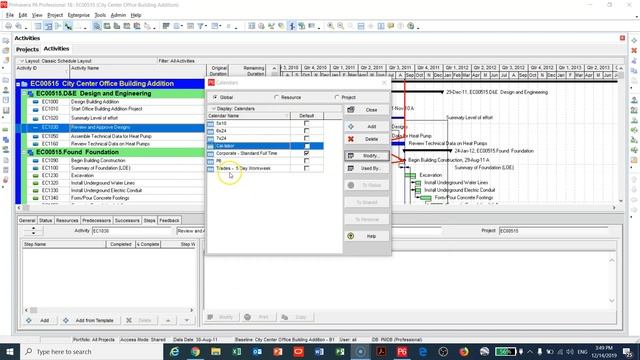Select the Project calendar radio button
640x360 pixels.
337,98
